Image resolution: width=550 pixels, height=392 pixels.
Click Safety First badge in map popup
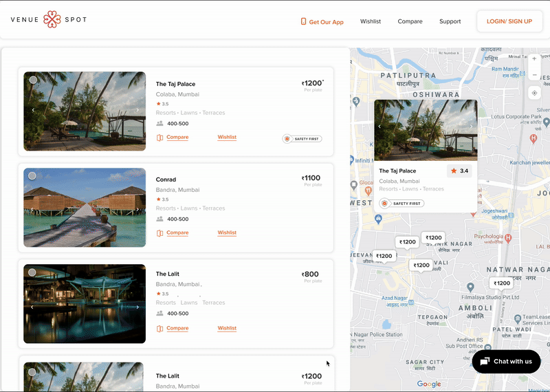coord(401,204)
